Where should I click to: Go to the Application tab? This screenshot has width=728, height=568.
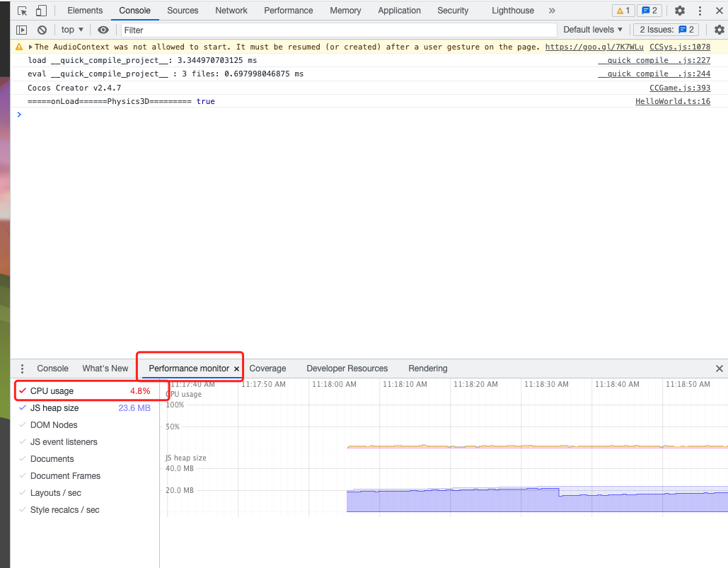coord(399,11)
